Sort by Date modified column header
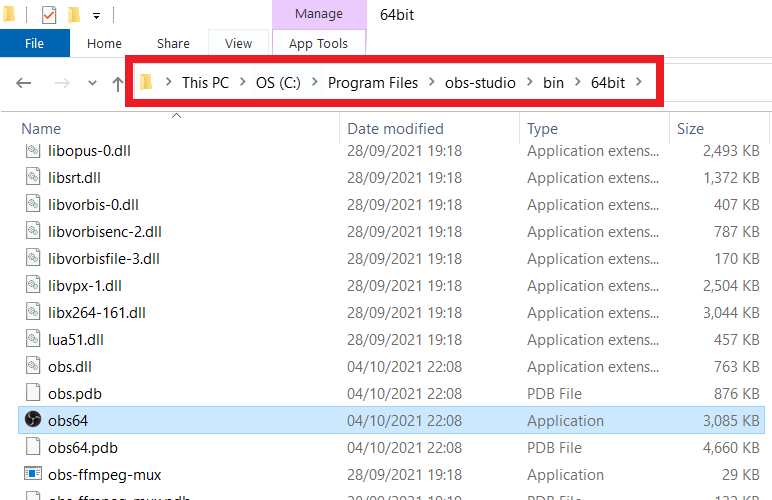The height and width of the screenshot is (500, 772). point(395,129)
